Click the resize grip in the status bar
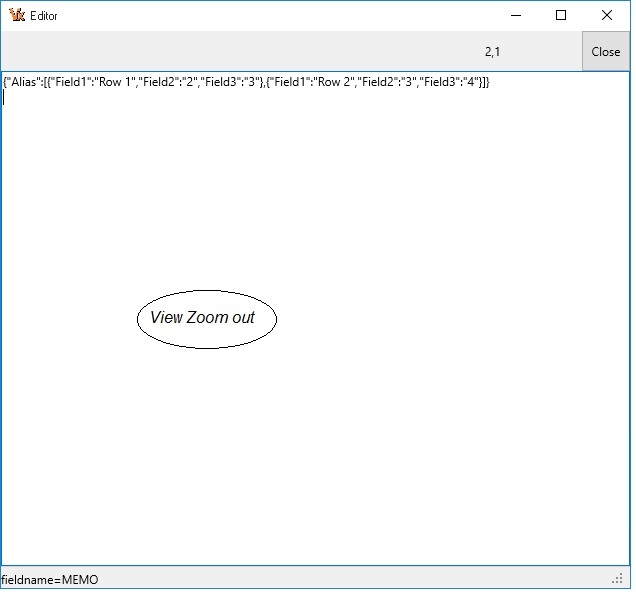 pos(618,579)
